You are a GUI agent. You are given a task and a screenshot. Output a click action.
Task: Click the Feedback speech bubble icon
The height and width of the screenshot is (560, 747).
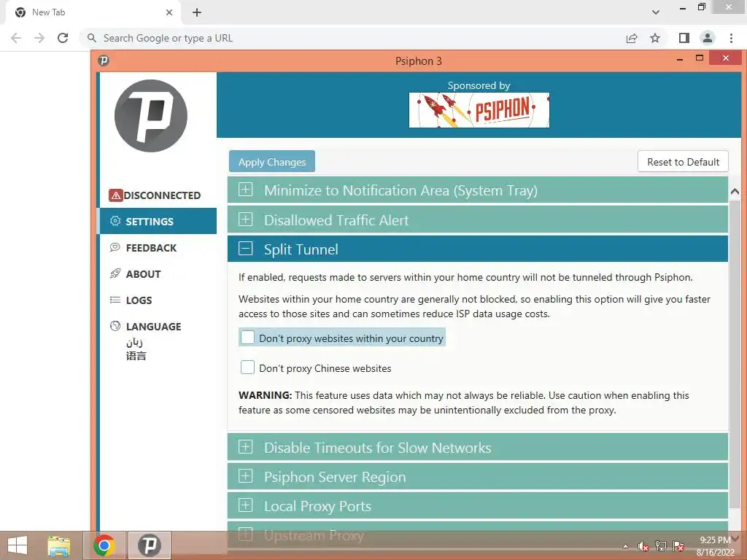115,247
